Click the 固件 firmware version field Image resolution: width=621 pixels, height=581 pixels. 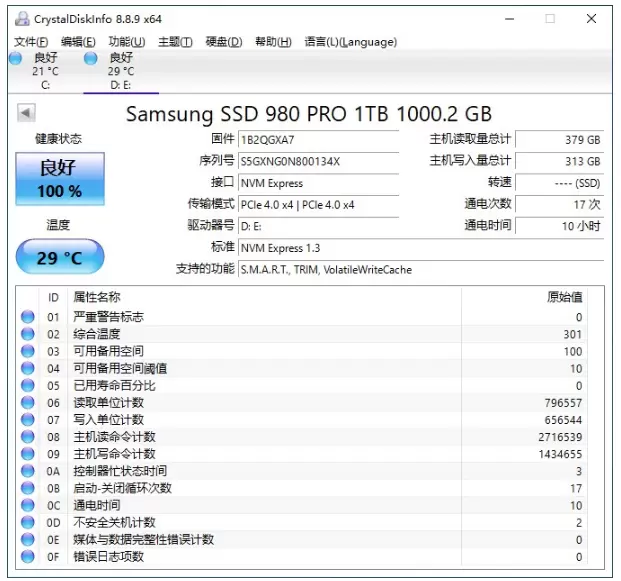coord(317,140)
